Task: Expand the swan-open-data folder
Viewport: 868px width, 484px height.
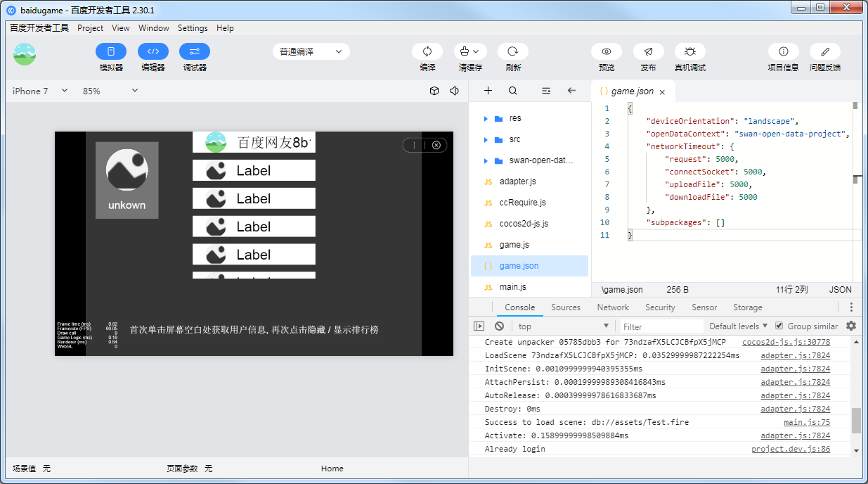Action: point(486,160)
